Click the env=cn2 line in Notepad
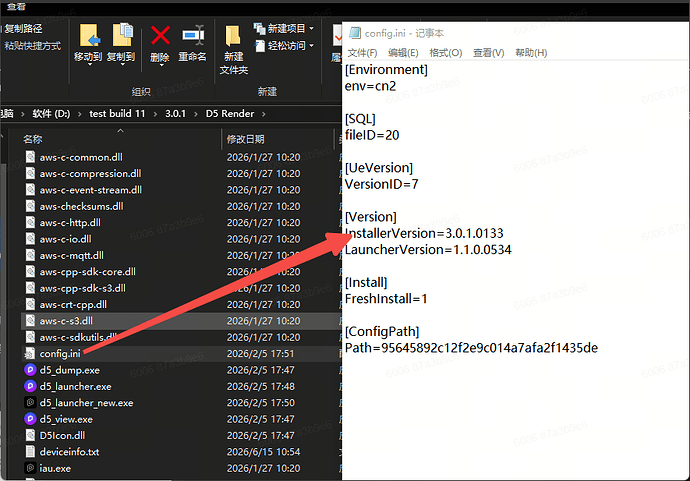This screenshot has height=481, width=690. coord(371,86)
